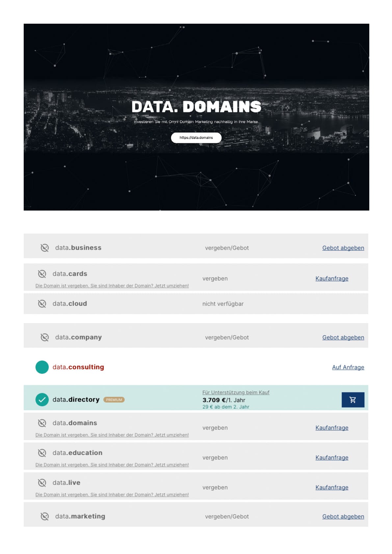The height and width of the screenshot is (554, 392).
Task: Click the unavailable icon beside data.business
Action: click(44, 248)
